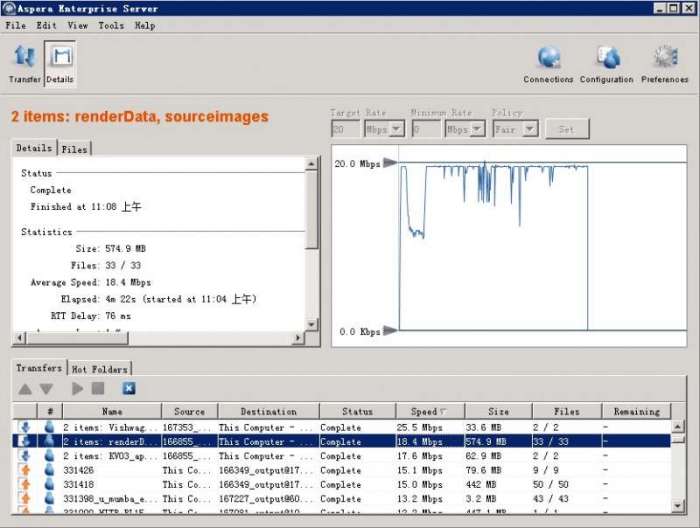Open the Tools menu
This screenshot has height=528, width=700.
pos(110,25)
